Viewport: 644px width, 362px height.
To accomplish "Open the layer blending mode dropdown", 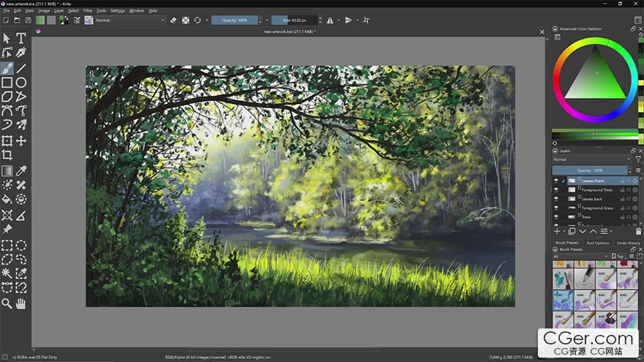I will click(x=591, y=159).
